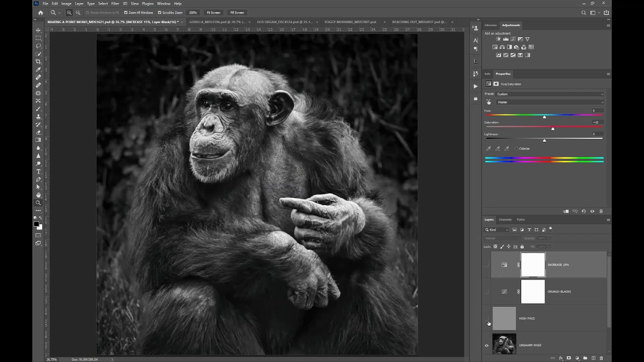
Task: Toggle layer filtering switch on or off
Action: [x=550, y=229]
